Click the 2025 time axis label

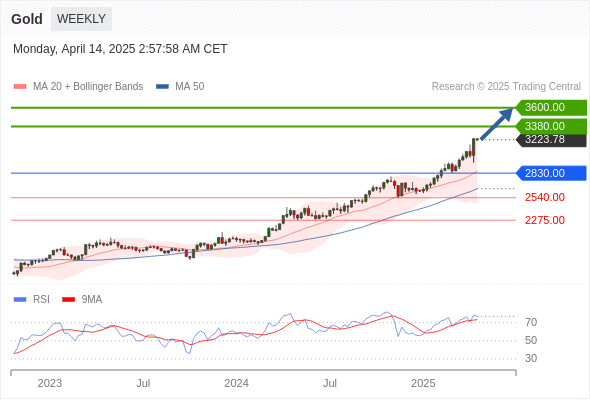click(423, 383)
